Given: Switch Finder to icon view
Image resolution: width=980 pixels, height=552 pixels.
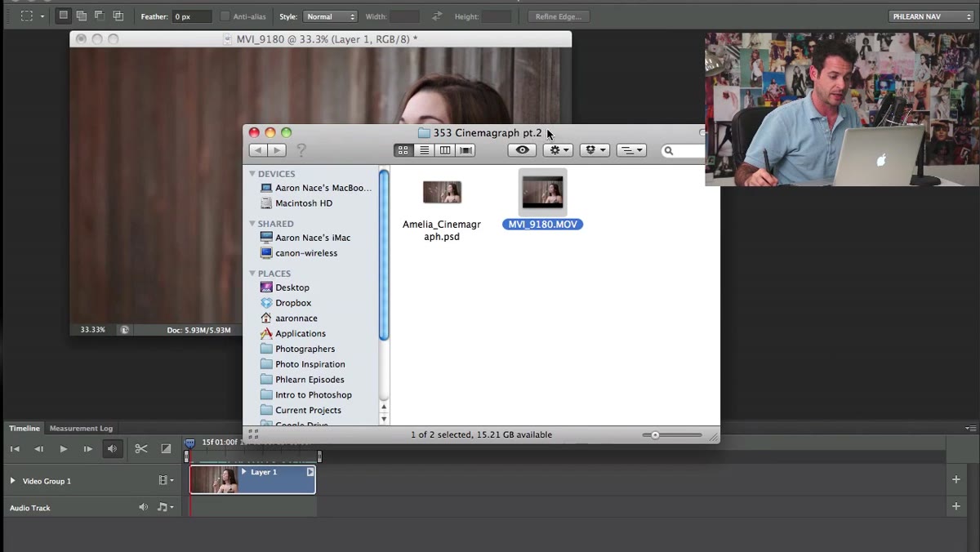Looking at the screenshot, I should point(403,150).
